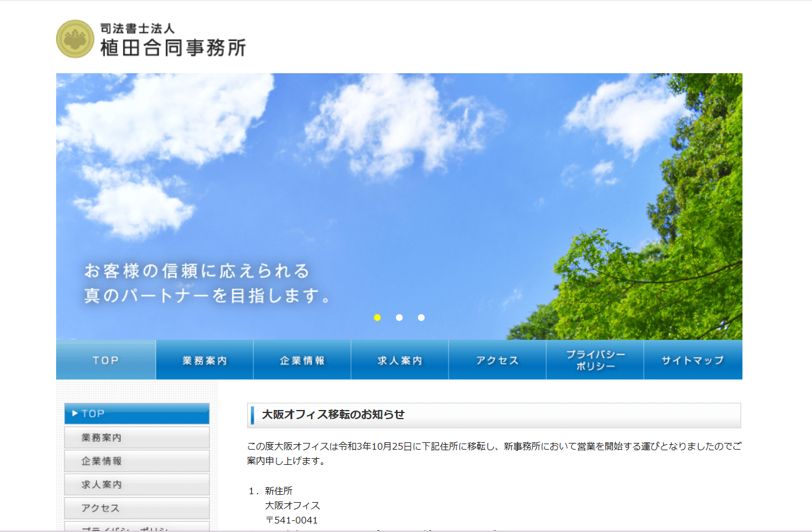The width and height of the screenshot is (812, 532).
Task: Open プライバシーポリシー from the sidebar
Action: pyautogui.click(x=136, y=528)
